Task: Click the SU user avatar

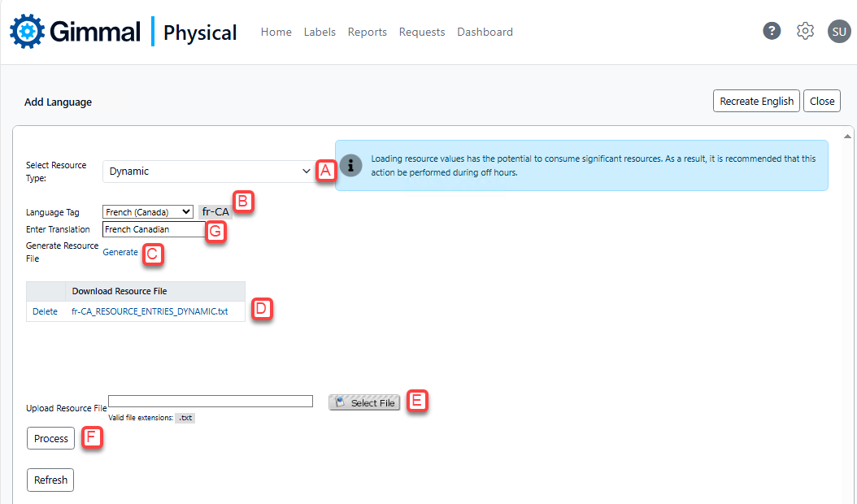Action: pyautogui.click(x=838, y=32)
